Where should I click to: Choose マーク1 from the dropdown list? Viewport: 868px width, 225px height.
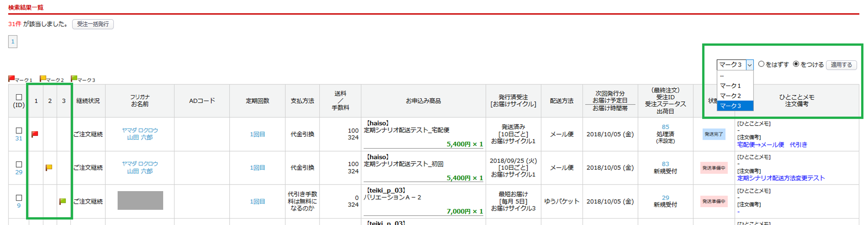pos(730,86)
